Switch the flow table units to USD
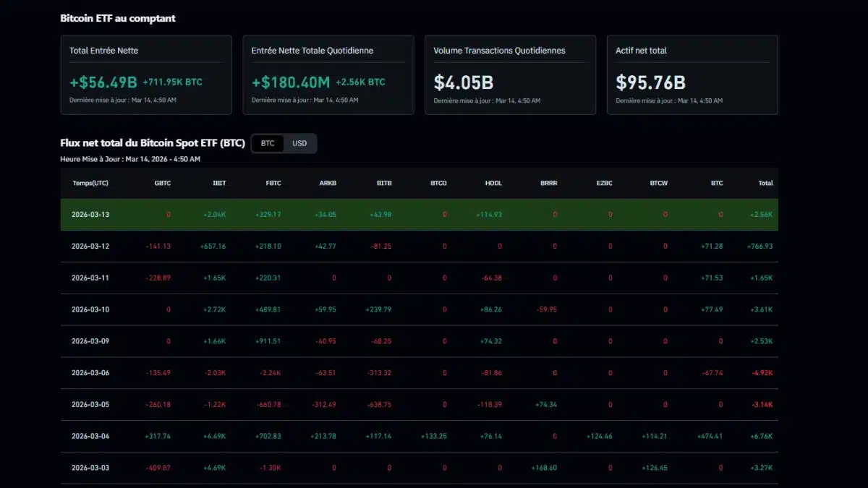 pos(300,143)
